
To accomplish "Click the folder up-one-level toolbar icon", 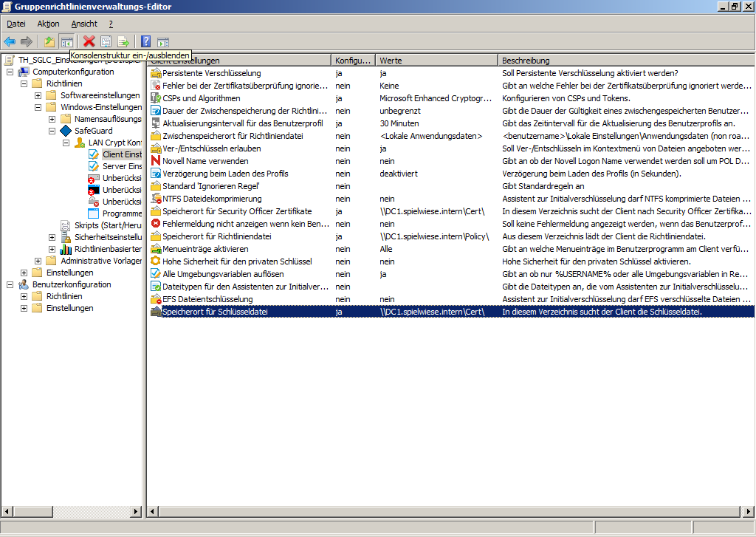I will [x=49, y=41].
